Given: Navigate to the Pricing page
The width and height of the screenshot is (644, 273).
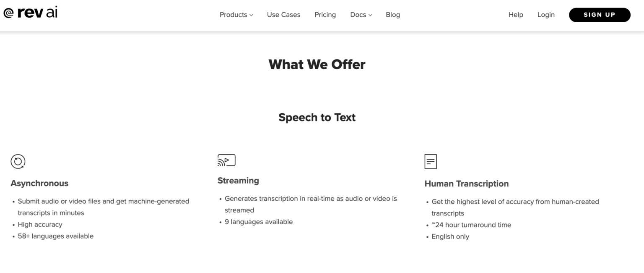Looking at the screenshot, I should (325, 15).
